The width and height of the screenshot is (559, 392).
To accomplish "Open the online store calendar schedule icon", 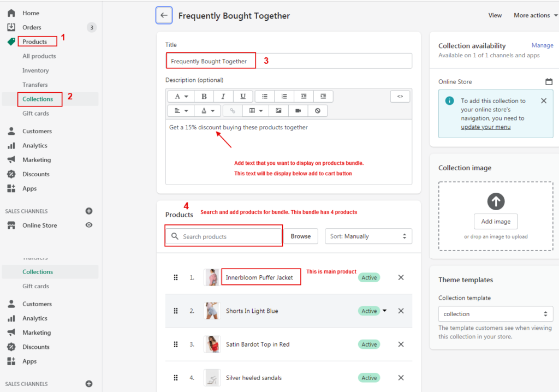I will click(x=549, y=82).
